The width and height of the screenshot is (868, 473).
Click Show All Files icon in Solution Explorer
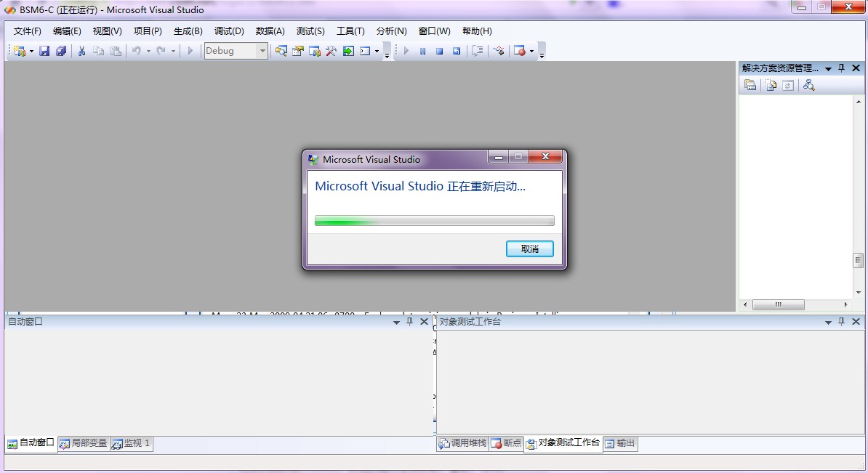tap(771, 85)
